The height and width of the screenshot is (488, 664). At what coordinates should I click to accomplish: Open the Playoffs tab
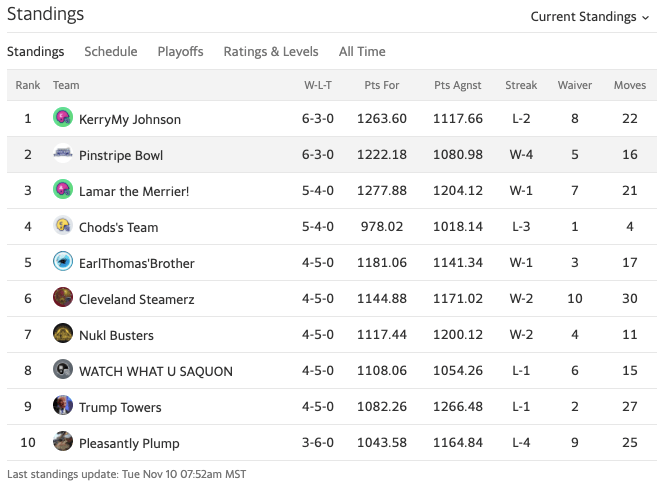[x=180, y=51]
